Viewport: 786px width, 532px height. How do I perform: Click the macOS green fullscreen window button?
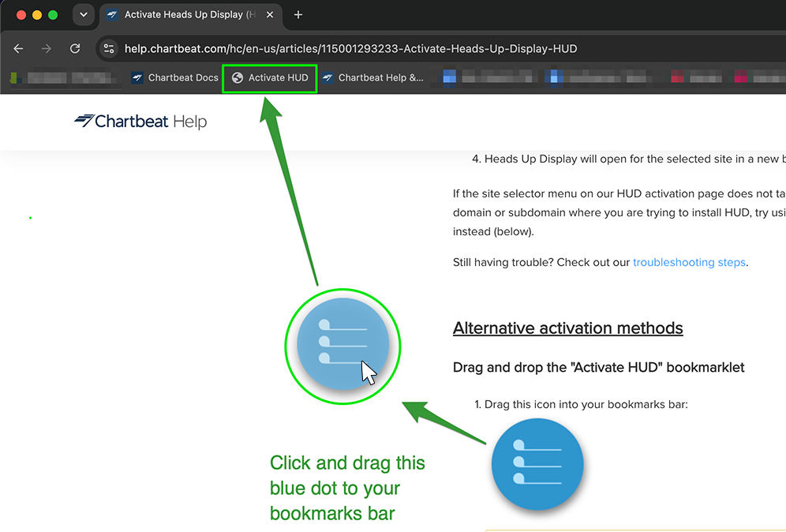coord(53,14)
